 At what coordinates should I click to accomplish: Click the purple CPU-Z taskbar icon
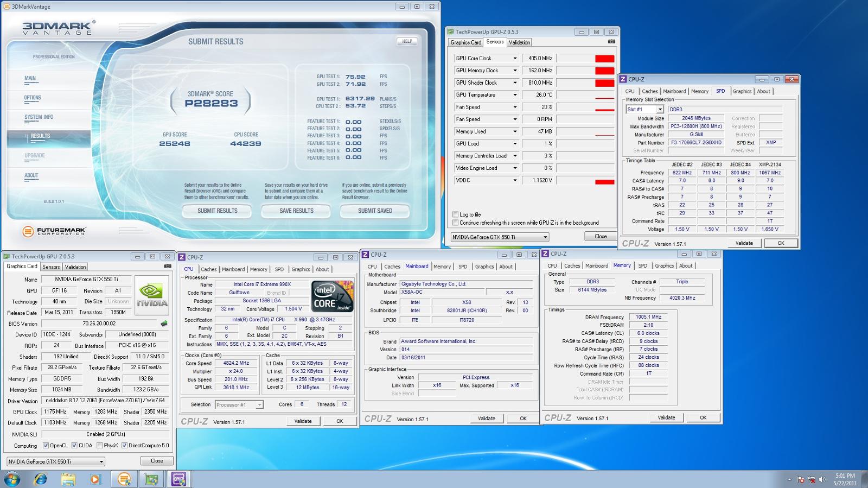tap(178, 479)
